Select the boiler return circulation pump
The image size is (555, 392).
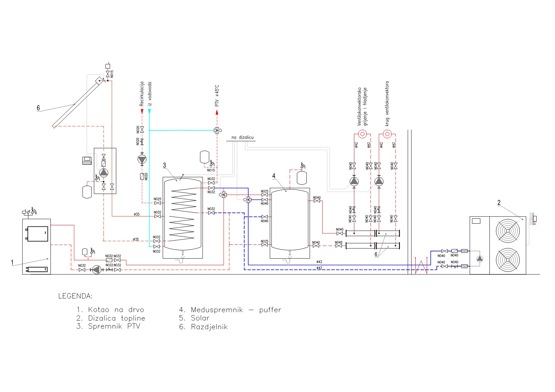pos(96,270)
